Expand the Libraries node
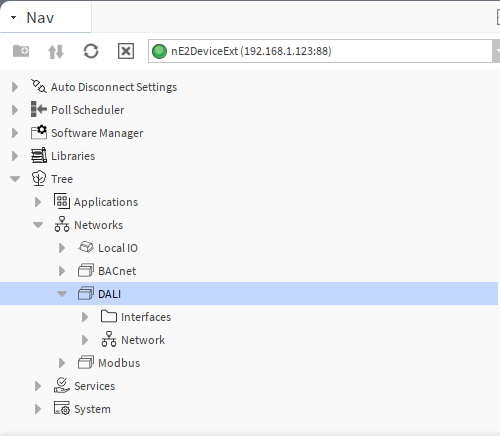Screen dimensions: 500x436 pyautogui.click(x=15, y=156)
